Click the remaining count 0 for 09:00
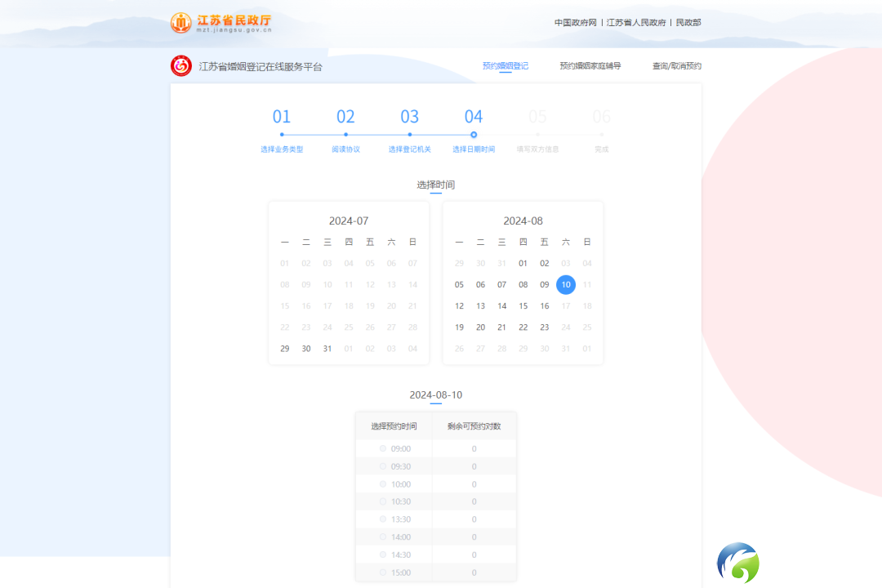882x588 pixels. pos(474,448)
